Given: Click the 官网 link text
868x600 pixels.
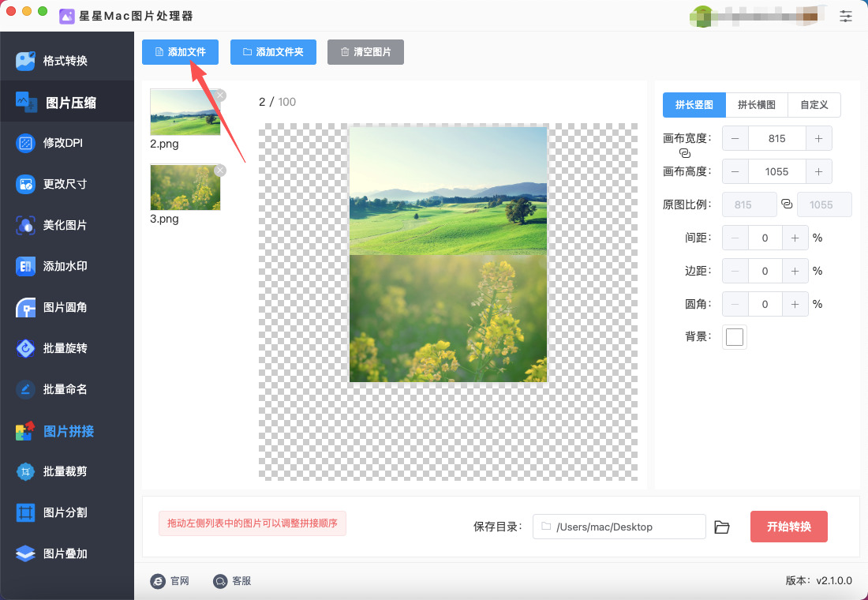Looking at the screenshot, I should (x=180, y=581).
